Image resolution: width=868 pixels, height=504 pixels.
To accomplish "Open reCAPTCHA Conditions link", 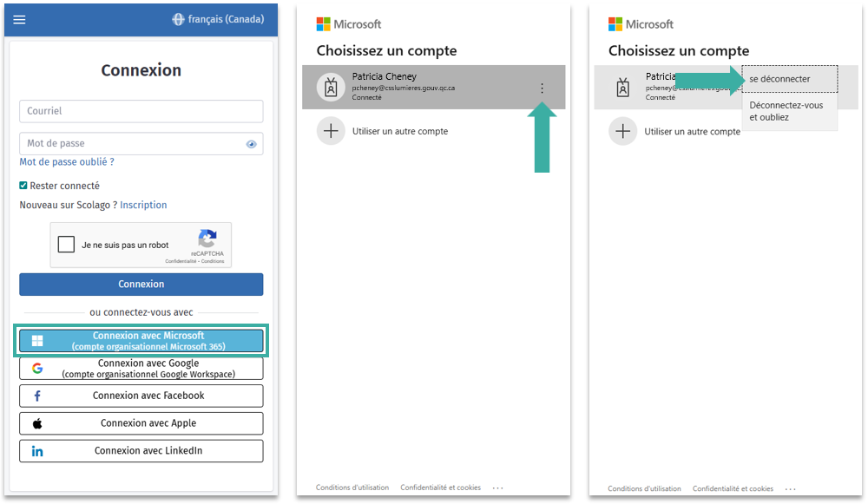I will (x=213, y=261).
